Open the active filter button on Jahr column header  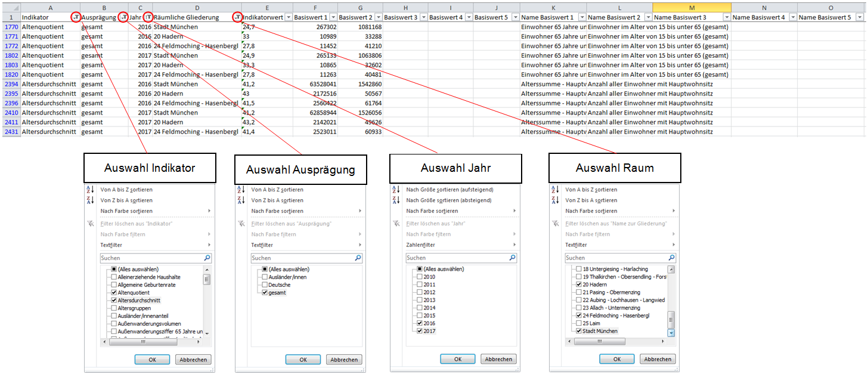[148, 18]
